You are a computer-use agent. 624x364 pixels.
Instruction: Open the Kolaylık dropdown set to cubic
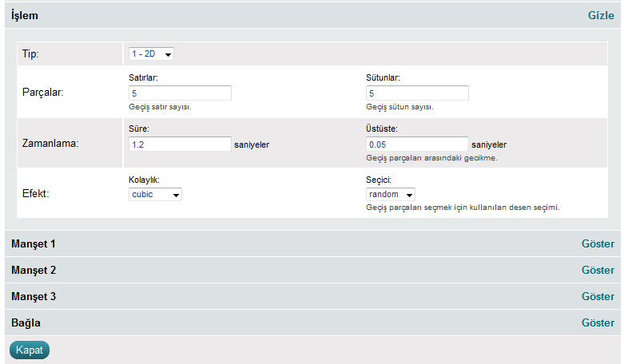pyautogui.click(x=155, y=194)
